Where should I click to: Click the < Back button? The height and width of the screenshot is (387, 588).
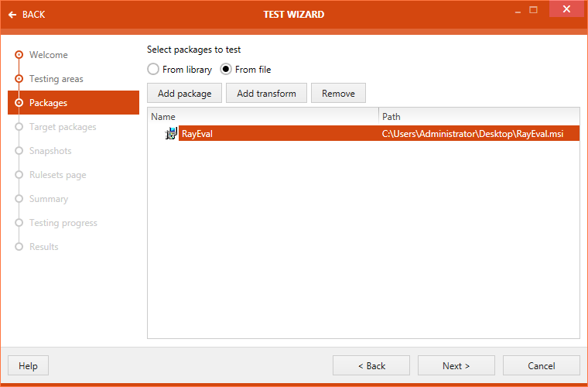[371, 365]
